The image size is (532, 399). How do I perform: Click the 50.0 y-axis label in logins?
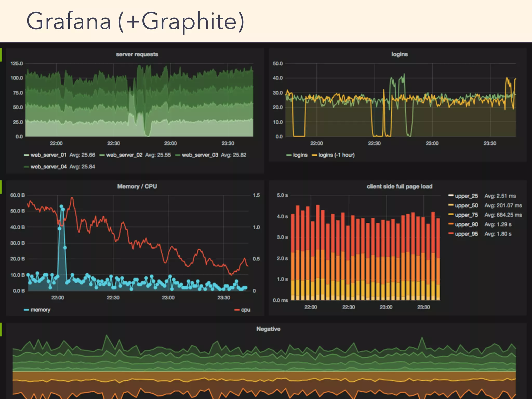pyautogui.click(x=278, y=63)
